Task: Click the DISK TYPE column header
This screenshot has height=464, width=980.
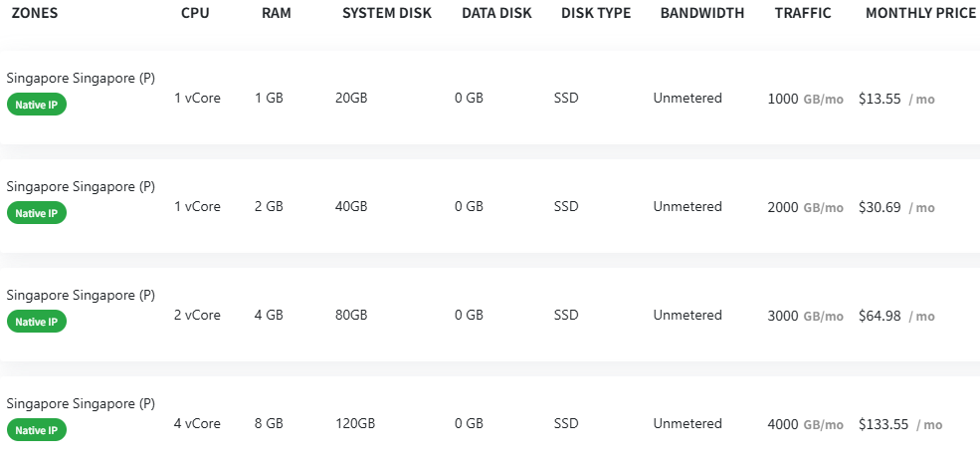Action: click(596, 14)
